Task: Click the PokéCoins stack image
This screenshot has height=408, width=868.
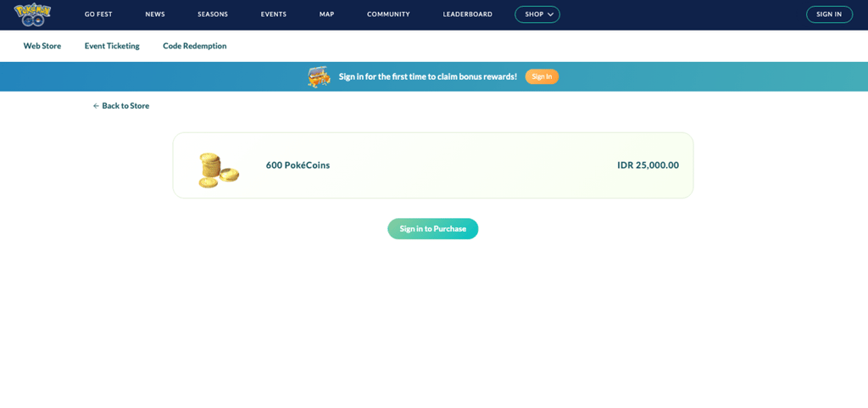Action: tap(219, 170)
